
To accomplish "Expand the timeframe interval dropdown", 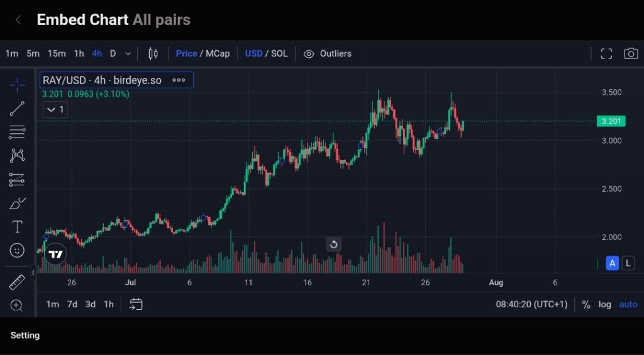I will [x=128, y=53].
